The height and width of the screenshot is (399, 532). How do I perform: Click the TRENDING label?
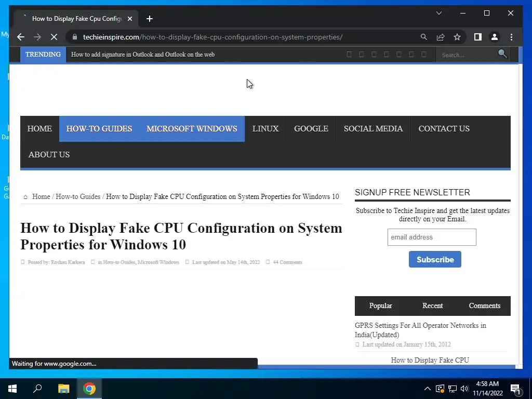coord(43,54)
